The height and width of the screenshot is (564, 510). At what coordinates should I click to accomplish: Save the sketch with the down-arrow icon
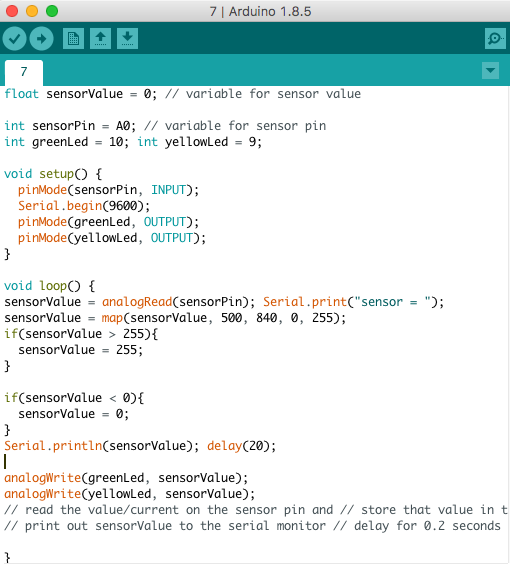pos(127,38)
